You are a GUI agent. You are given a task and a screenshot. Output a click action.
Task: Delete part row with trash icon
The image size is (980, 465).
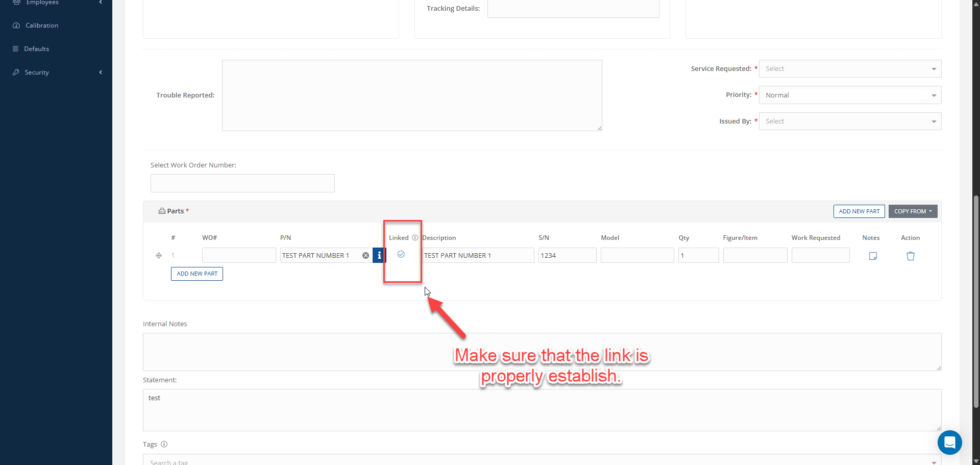click(x=910, y=256)
